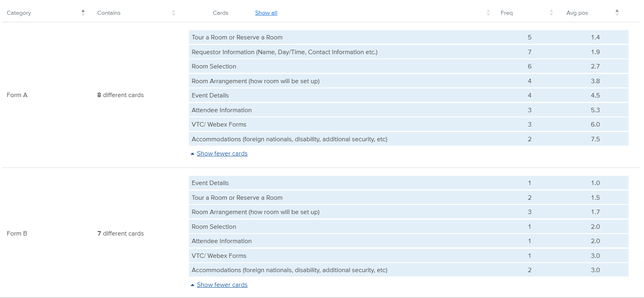The height and width of the screenshot is (298, 644).
Task: Click Room Selection card under Form A
Action: [214, 66]
